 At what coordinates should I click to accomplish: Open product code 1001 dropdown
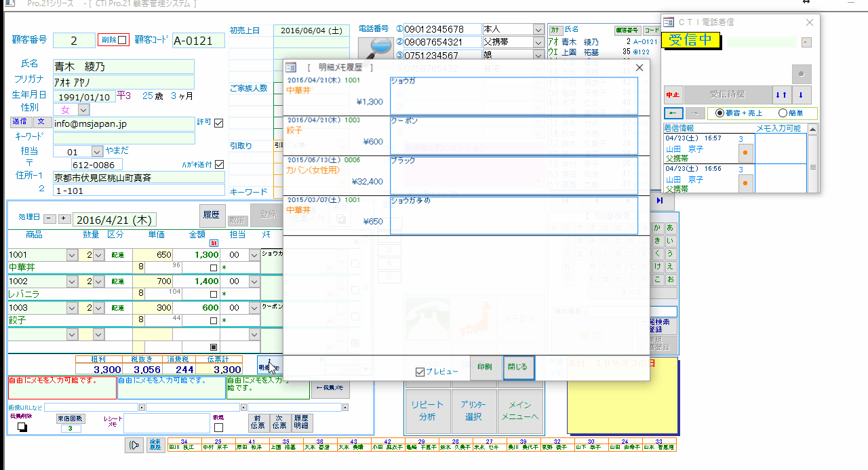72,255
